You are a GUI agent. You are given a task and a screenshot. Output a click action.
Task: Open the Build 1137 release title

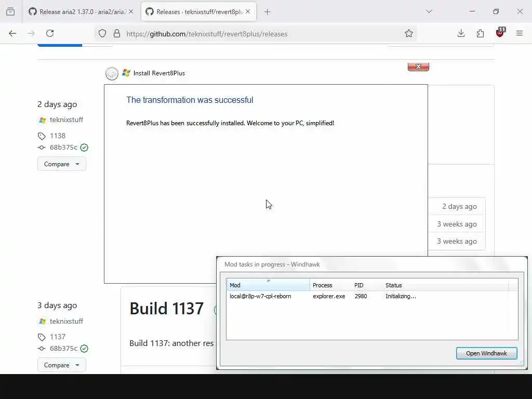(x=166, y=309)
